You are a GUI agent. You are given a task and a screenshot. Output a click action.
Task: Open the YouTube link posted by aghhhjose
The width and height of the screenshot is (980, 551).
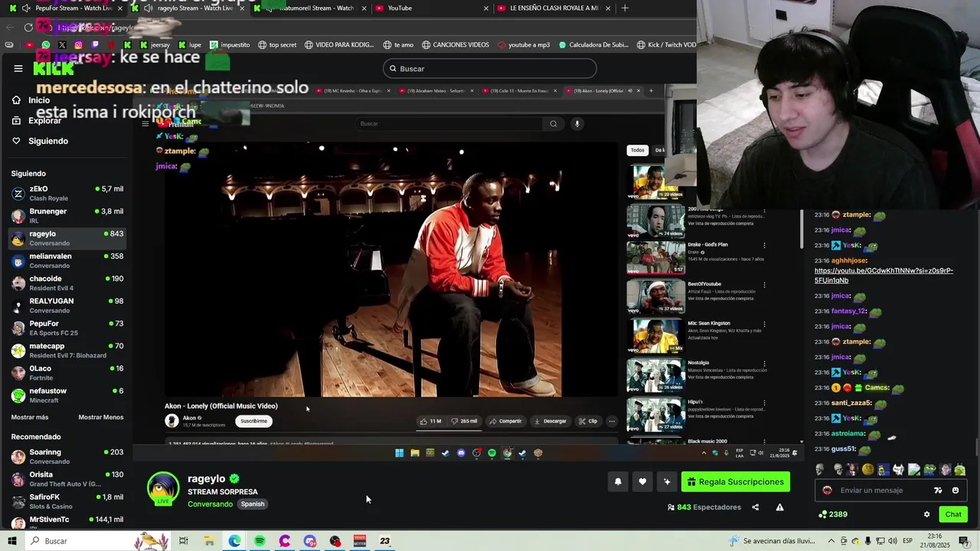point(884,275)
